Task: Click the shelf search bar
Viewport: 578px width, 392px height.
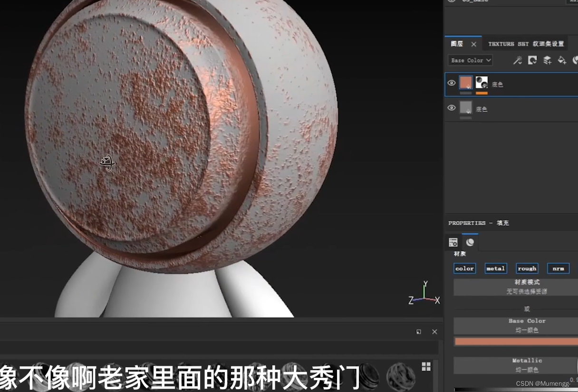Action: click(219, 347)
